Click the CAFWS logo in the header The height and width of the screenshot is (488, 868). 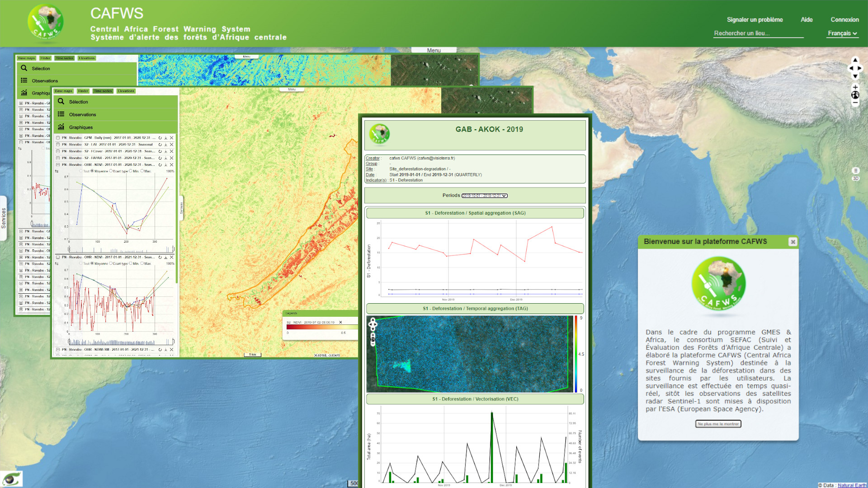click(x=45, y=23)
